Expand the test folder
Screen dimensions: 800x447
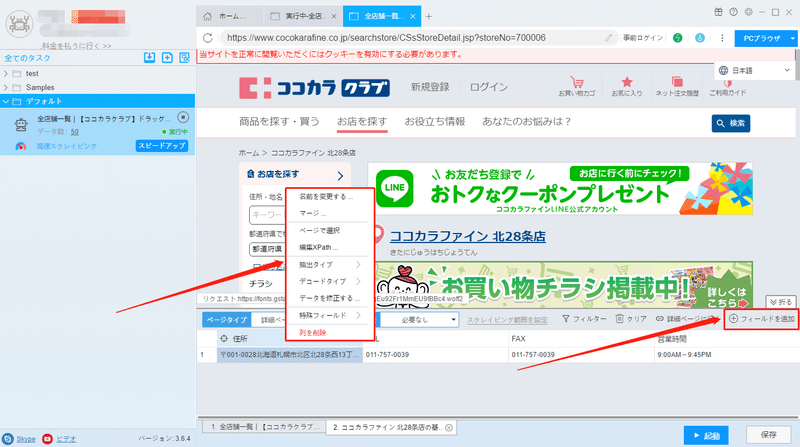pos(6,73)
